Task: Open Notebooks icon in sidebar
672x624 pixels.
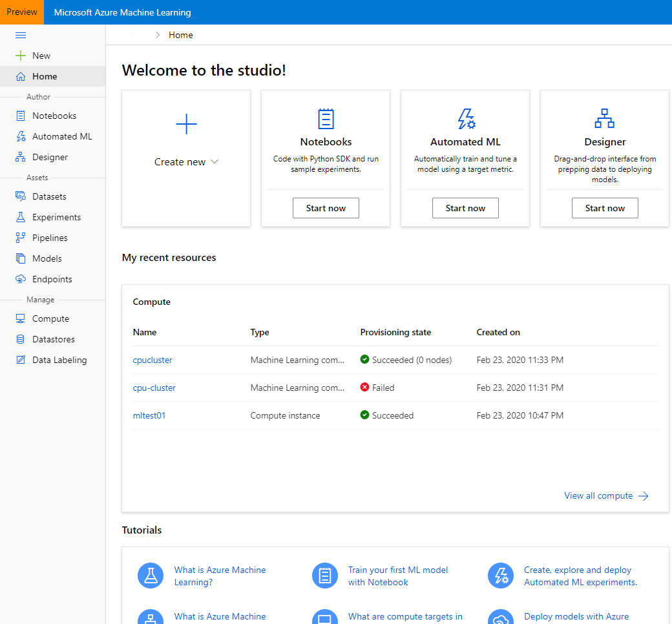Action: pos(21,116)
